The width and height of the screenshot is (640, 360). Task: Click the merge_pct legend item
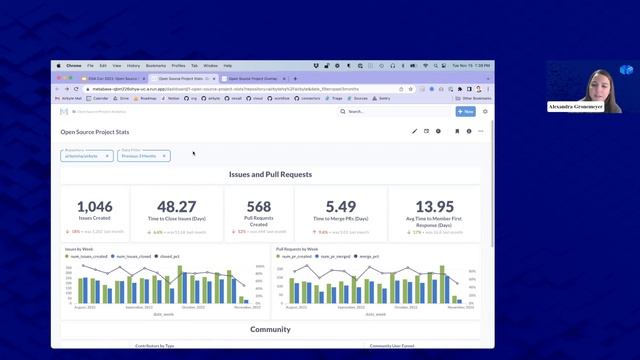pyautogui.click(x=367, y=256)
